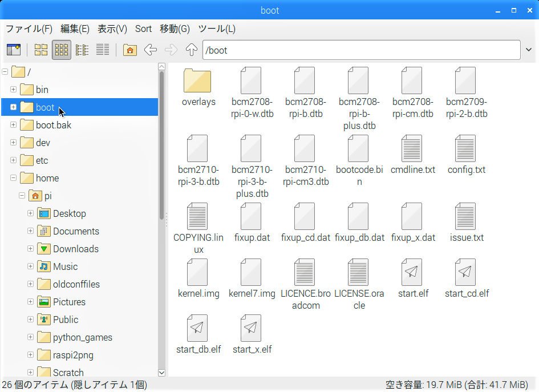Open the overlays folder
539x392 pixels.
pyautogui.click(x=197, y=81)
